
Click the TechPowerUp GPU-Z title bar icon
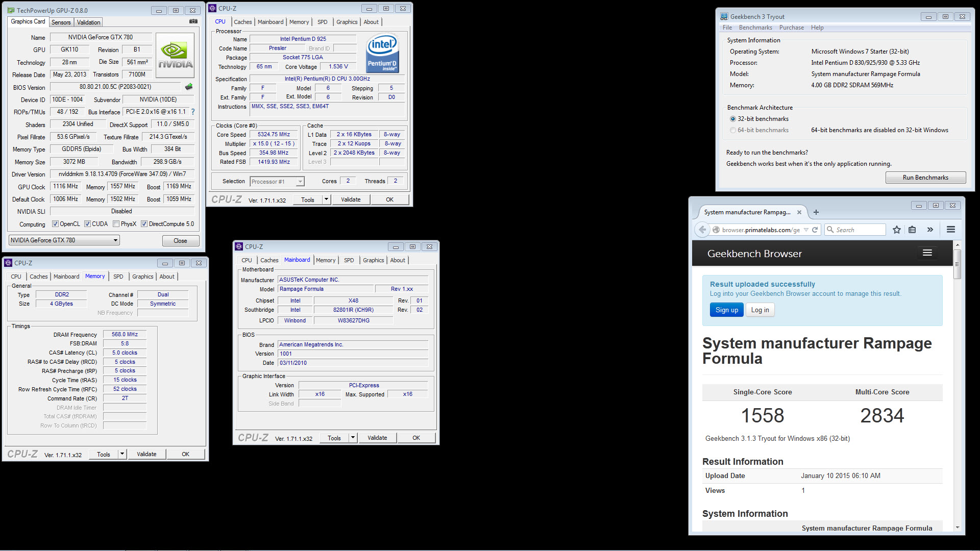click(x=12, y=10)
